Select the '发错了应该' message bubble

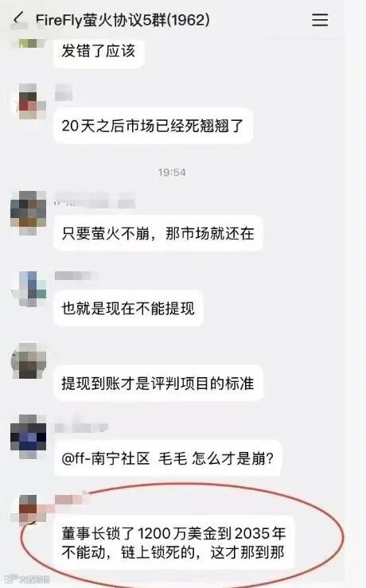[98, 52]
